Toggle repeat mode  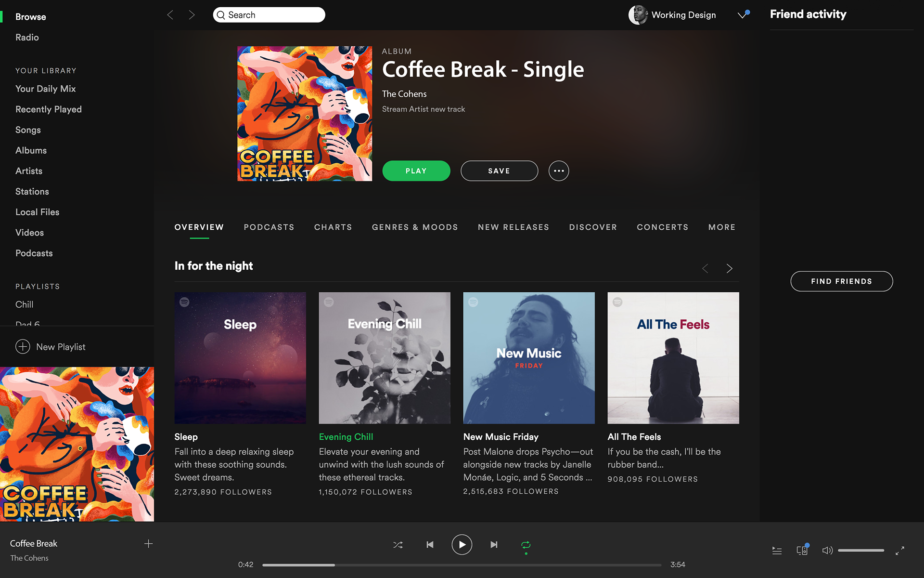[x=526, y=545]
